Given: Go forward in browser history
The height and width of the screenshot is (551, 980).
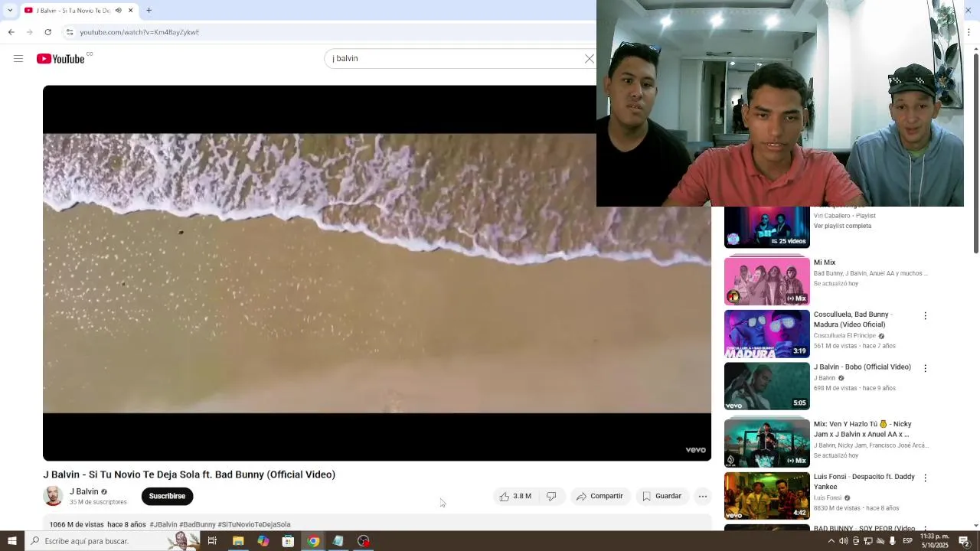Looking at the screenshot, I should click(x=29, y=32).
